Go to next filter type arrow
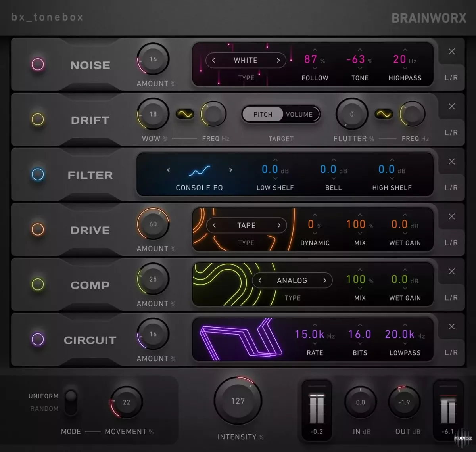 coord(230,170)
